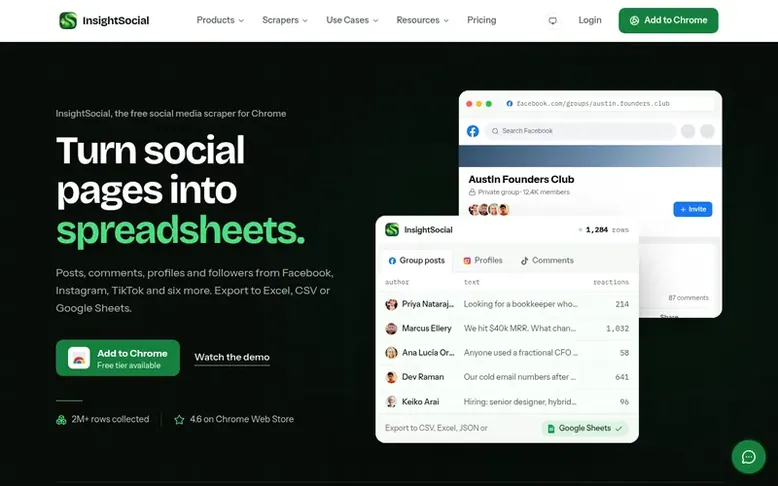Toggle the display theme monitor icon
778x486 pixels.
pyautogui.click(x=552, y=20)
